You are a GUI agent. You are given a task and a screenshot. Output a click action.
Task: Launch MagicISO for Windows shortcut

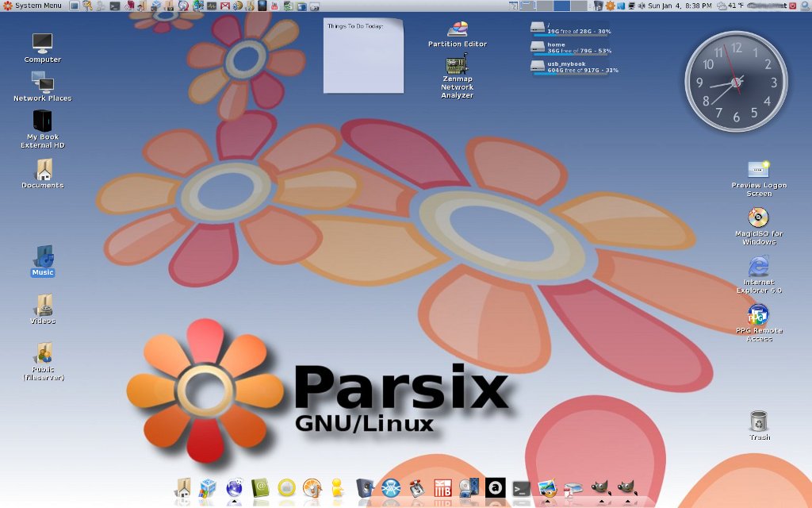759,226
